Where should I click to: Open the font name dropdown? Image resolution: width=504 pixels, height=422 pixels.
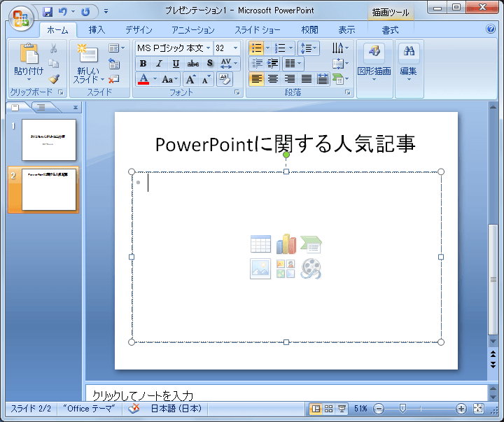click(x=208, y=48)
